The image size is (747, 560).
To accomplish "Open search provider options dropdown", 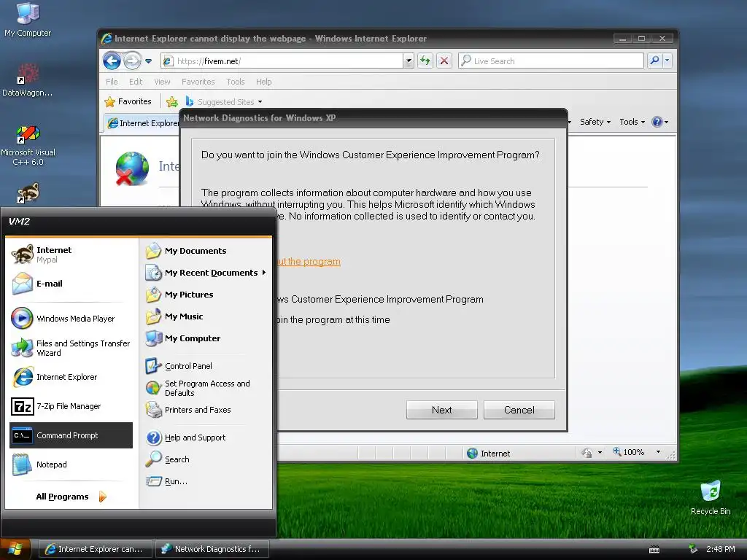I will [667, 61].
